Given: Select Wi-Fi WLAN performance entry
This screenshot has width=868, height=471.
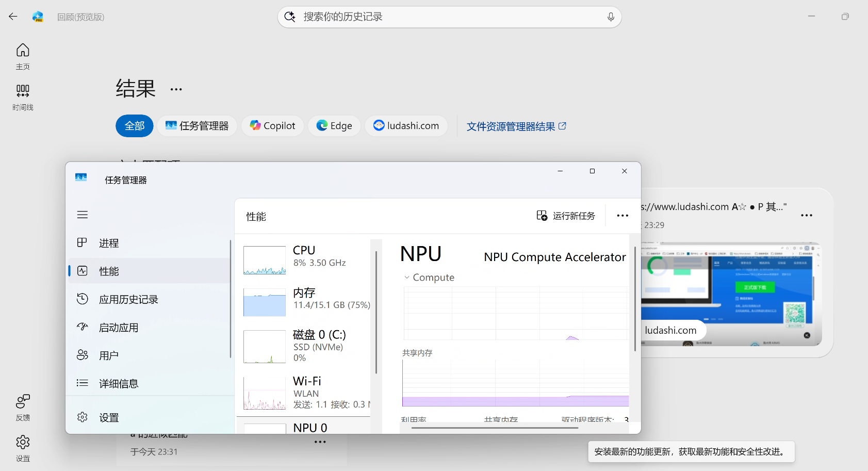Looking at the screenshot, I should (x=304, y=393).
